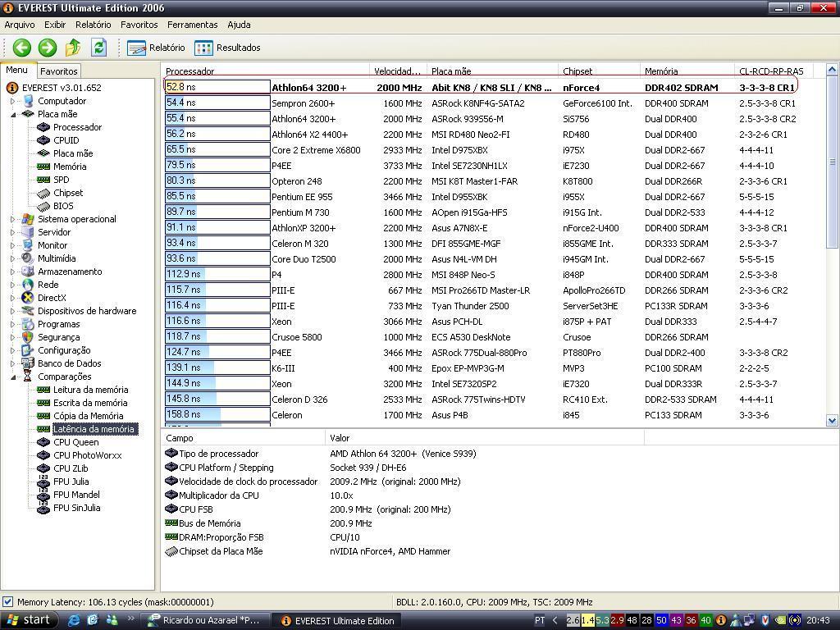This screenshot has height=630, width=840.
Task: Click the green Forward arrow icon
Action: click(47, 48)
